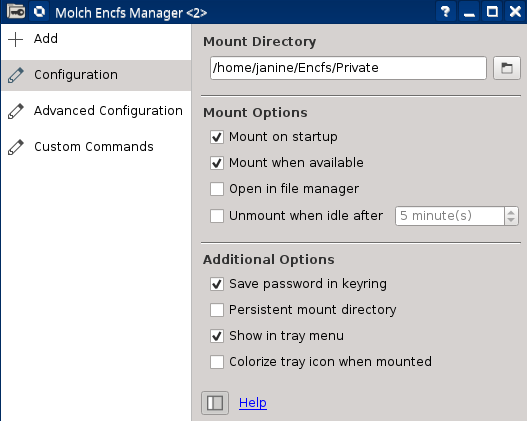
Task: Uncheck Mount when available
Action: [x=217, y=163]
